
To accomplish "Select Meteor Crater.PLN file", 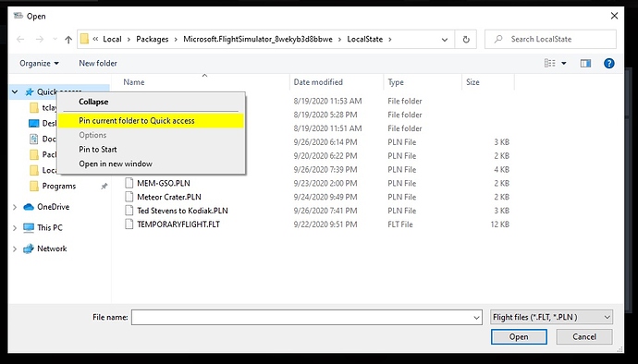I will [x=169, y=197].
